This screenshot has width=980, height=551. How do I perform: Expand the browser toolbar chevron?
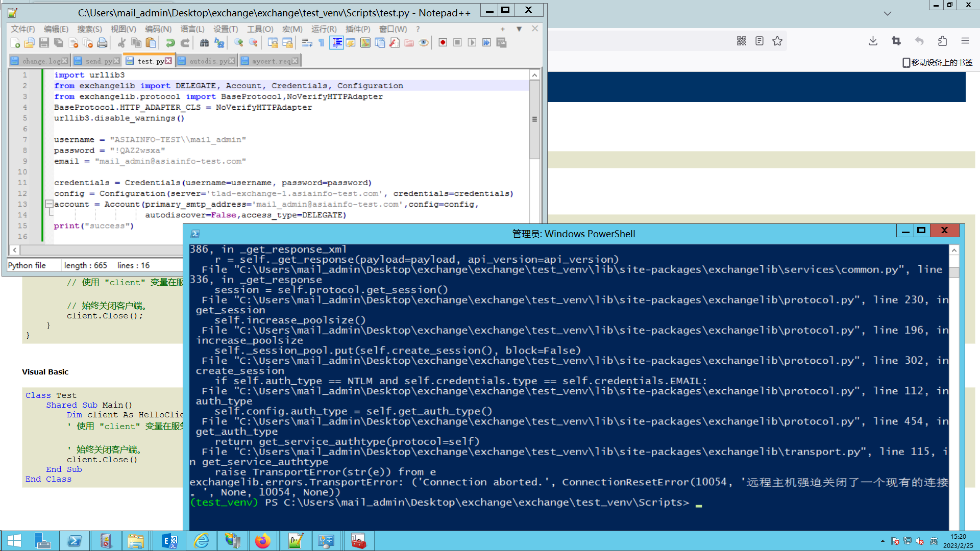(x=887, y=14)
